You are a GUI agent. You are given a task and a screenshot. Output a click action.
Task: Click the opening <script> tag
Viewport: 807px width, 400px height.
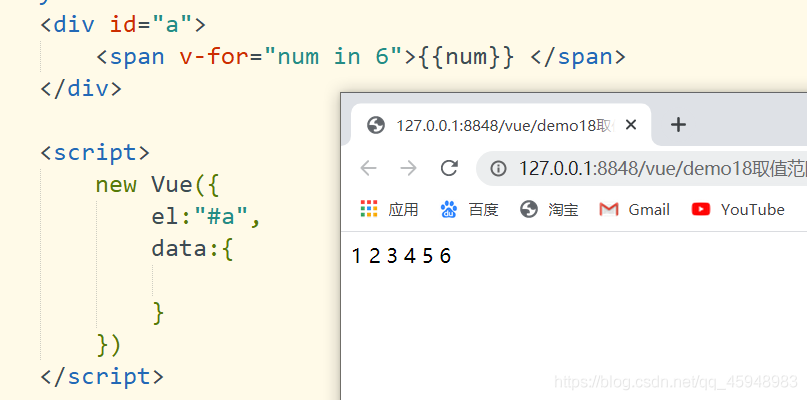coord(95,153)
